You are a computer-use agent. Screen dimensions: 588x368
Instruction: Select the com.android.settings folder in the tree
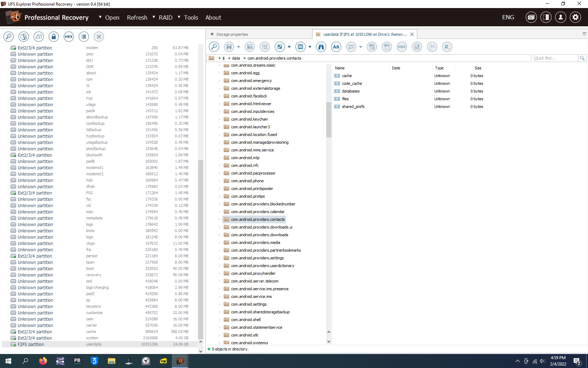pos(248,304)
